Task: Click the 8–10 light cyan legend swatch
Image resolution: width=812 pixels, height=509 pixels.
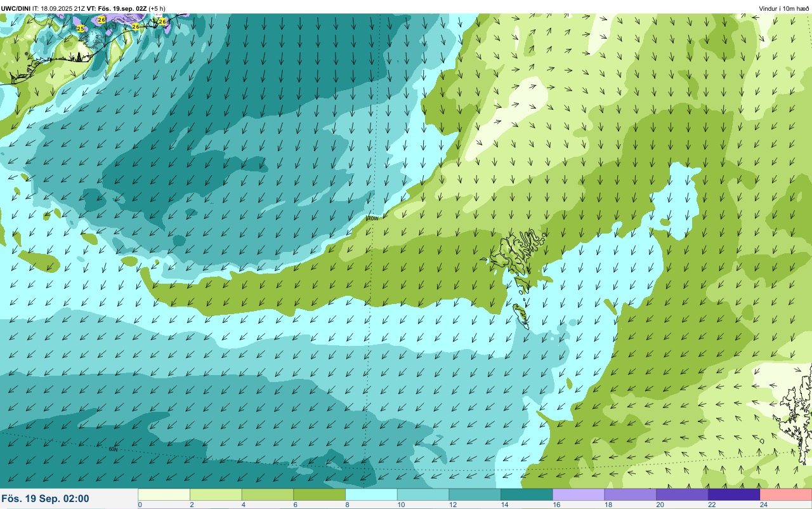Action: 372,494
